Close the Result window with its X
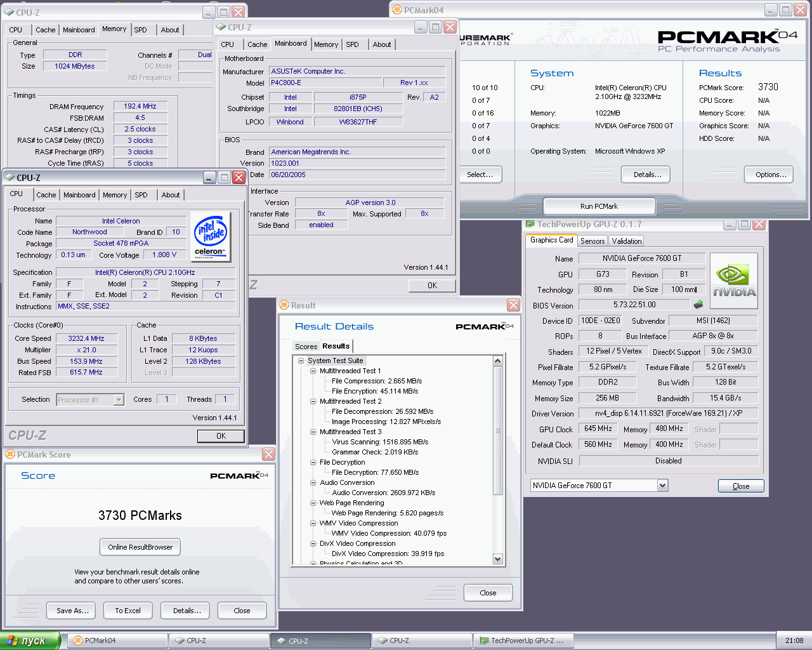The width and height of the screenshot is (812, 650). coord(513,305)
